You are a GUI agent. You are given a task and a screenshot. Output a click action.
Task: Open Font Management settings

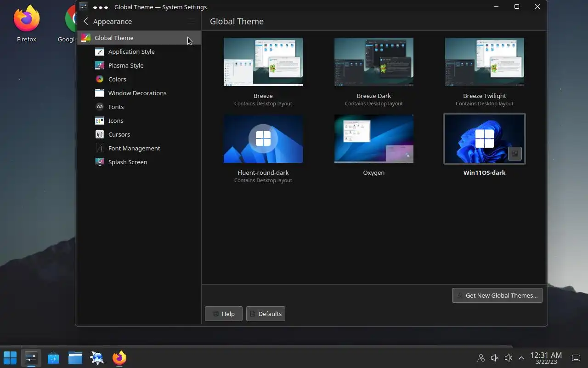tap(134, 148)
